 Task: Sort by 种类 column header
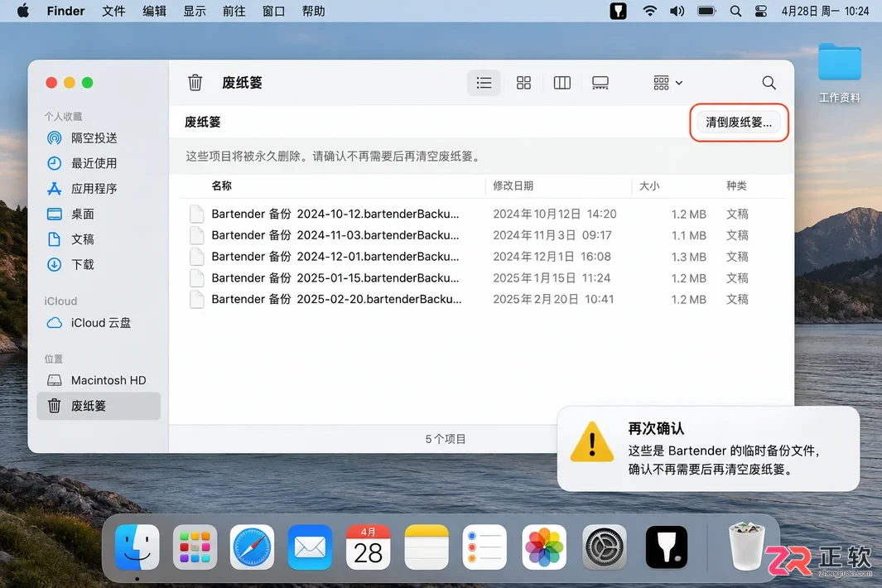[x=736, y=186]
